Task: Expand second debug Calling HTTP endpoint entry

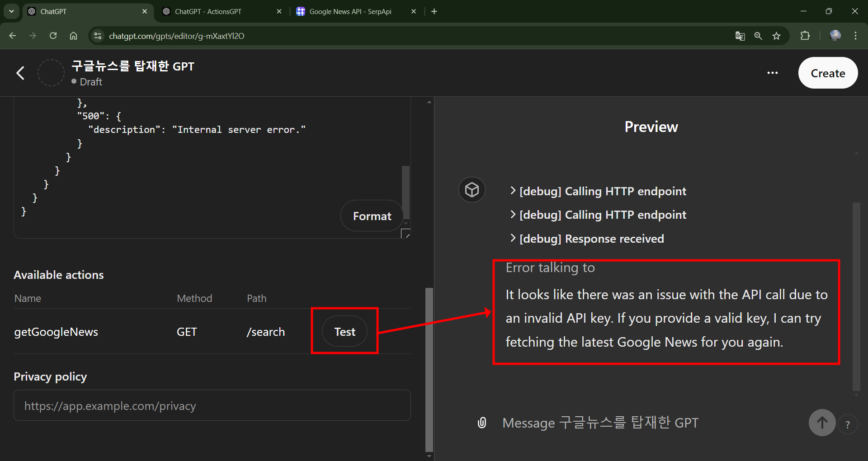Action: [598, 215]
